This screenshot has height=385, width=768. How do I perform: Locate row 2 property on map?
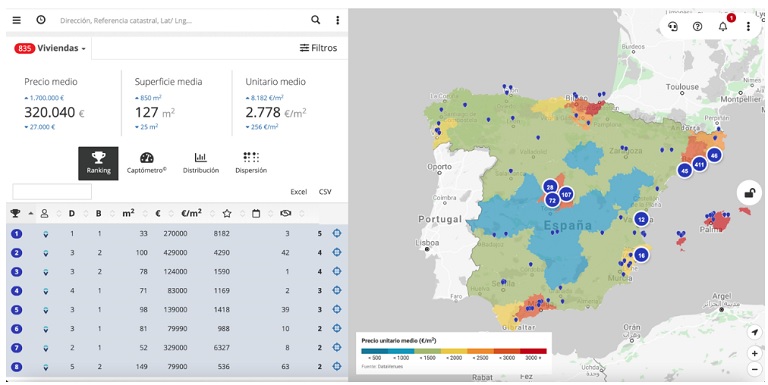pos(337,252)
